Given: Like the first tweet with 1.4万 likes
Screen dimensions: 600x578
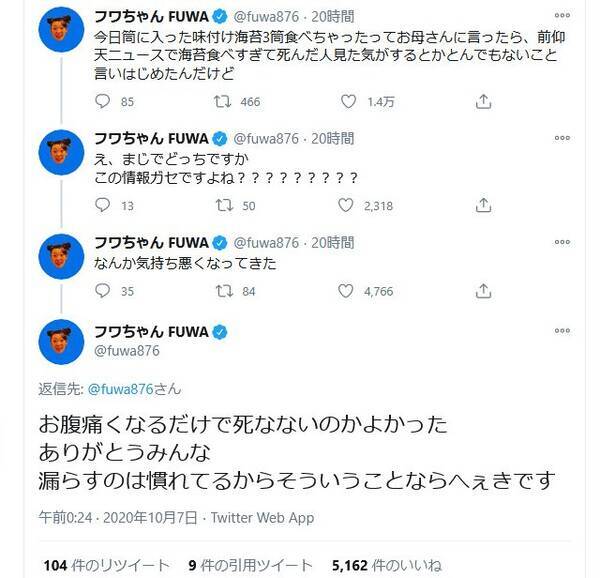Looking at the screenshot, I should (348, 100).
